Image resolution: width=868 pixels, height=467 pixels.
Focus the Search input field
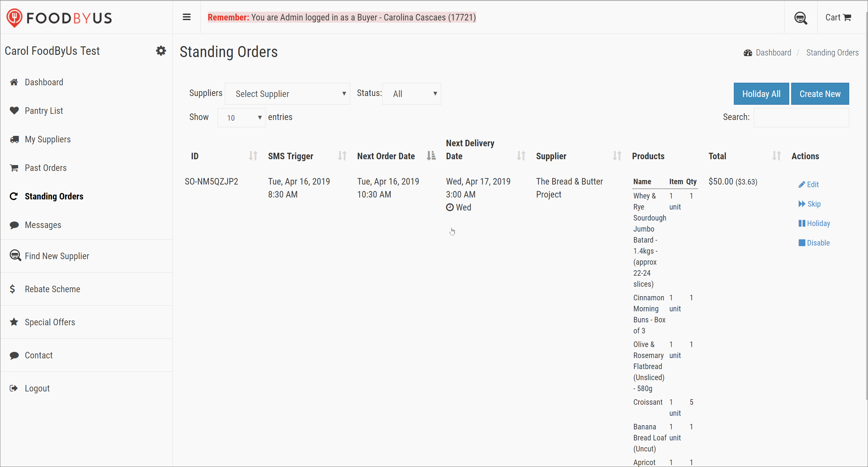(801, 118)
